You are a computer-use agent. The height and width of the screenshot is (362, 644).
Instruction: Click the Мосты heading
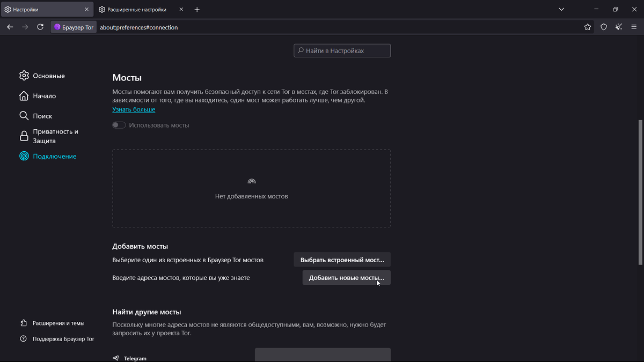127,78
